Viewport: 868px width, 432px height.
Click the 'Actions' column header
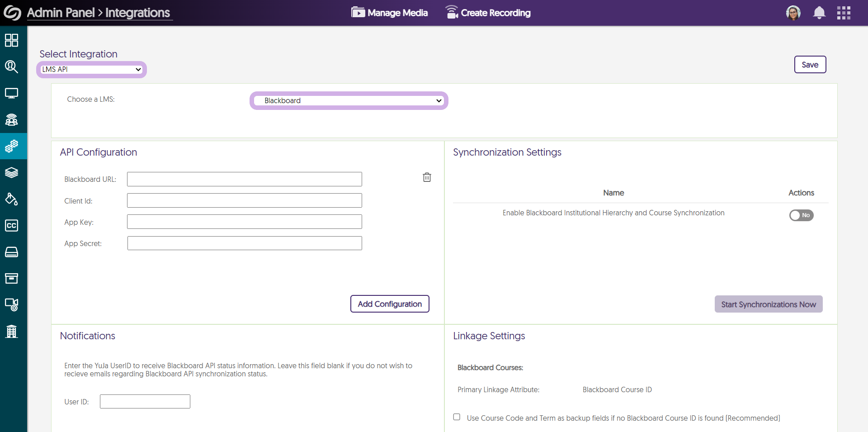coord(802,193)
